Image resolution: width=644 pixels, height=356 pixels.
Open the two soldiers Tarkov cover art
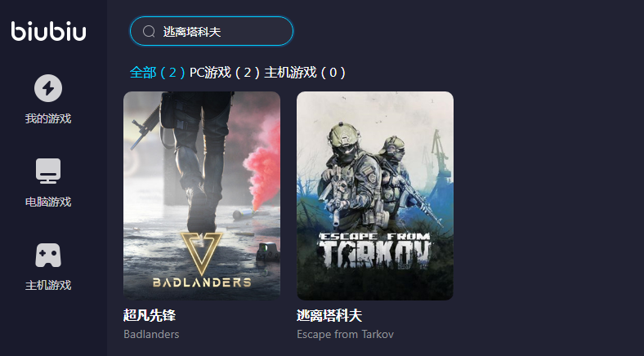tap(375, 196)
